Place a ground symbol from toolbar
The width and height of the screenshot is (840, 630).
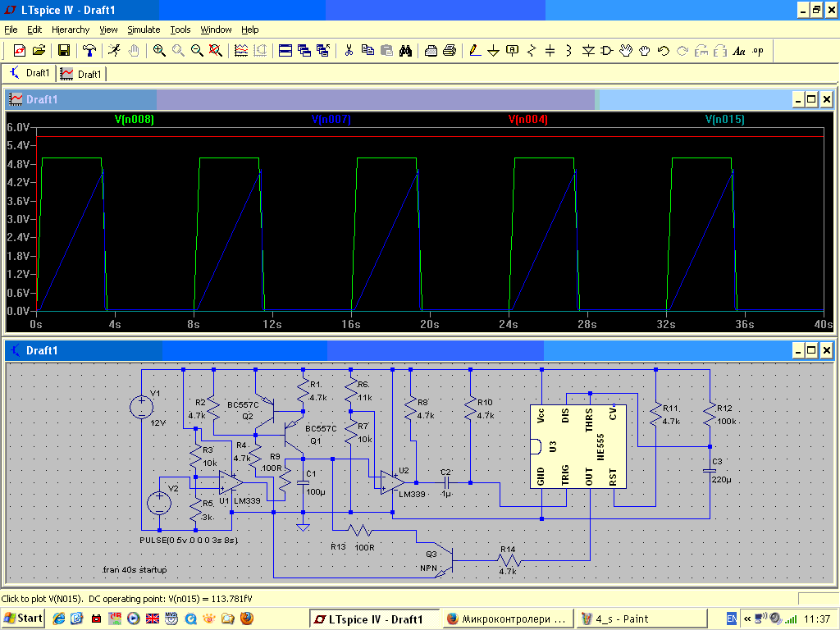pyautogui.click(x=493, y=50)
